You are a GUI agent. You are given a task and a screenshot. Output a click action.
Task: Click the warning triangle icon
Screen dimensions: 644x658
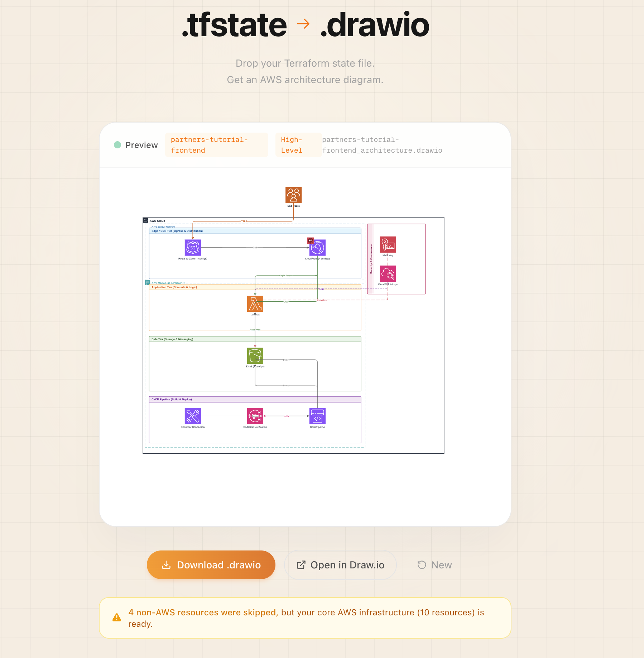(x=117, y=618)
